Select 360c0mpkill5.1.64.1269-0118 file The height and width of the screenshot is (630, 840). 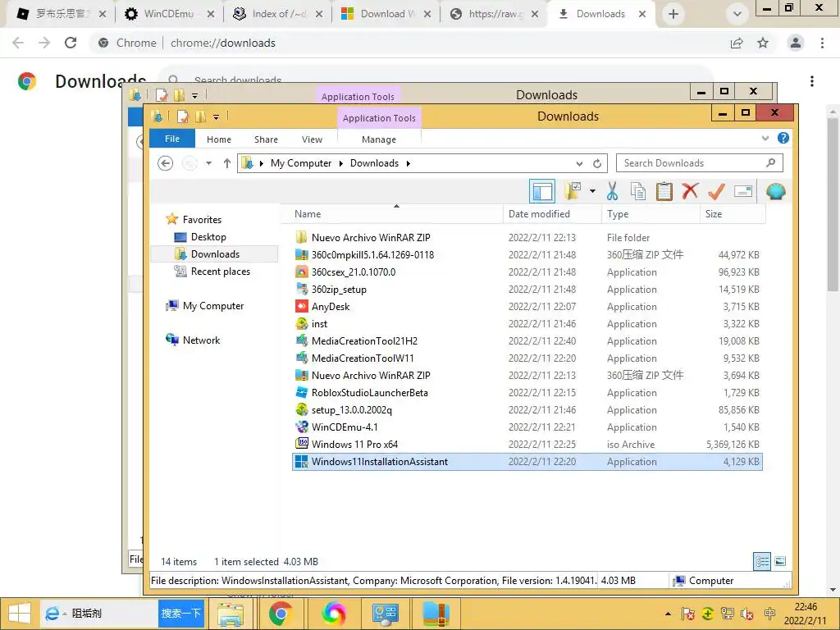(x=527, y=254)
